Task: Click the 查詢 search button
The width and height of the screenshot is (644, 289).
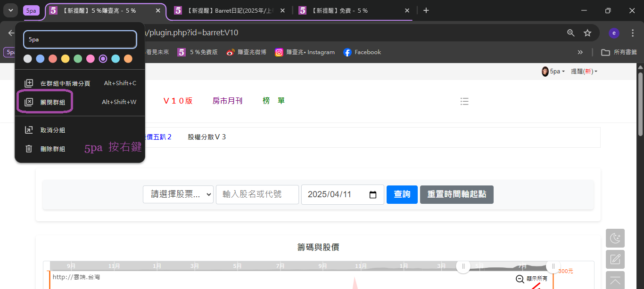Action: coord(402,194)
